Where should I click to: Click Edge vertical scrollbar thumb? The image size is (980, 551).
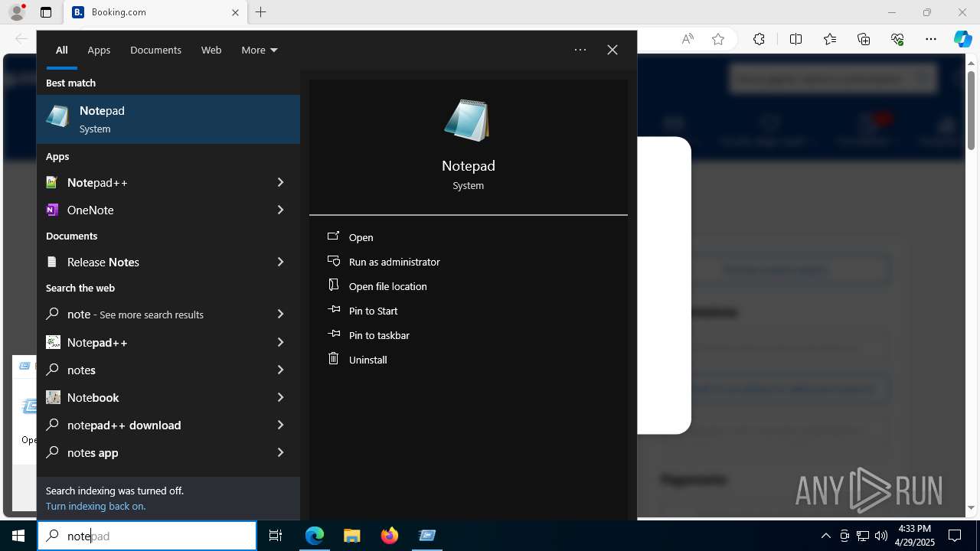972,109
